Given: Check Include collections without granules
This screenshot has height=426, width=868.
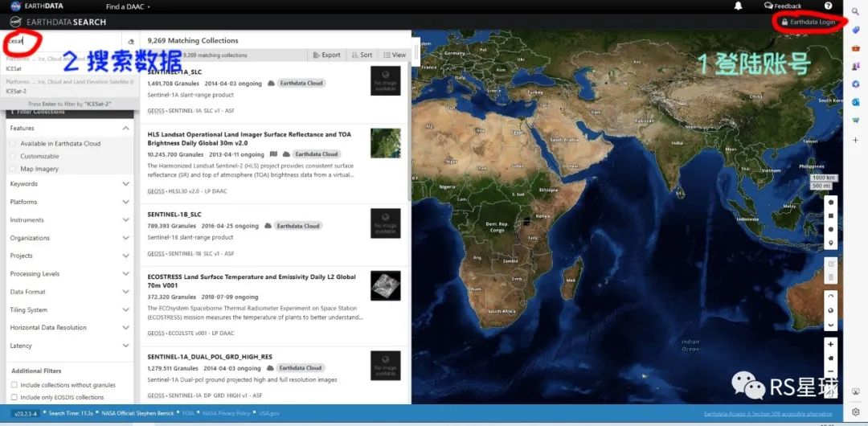Looking at the screenshot, I should [x=14, y=385].
